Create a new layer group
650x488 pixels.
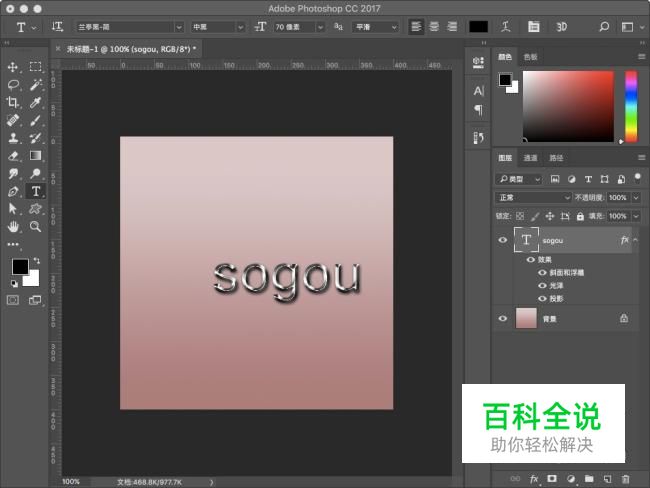coord(589,479)
